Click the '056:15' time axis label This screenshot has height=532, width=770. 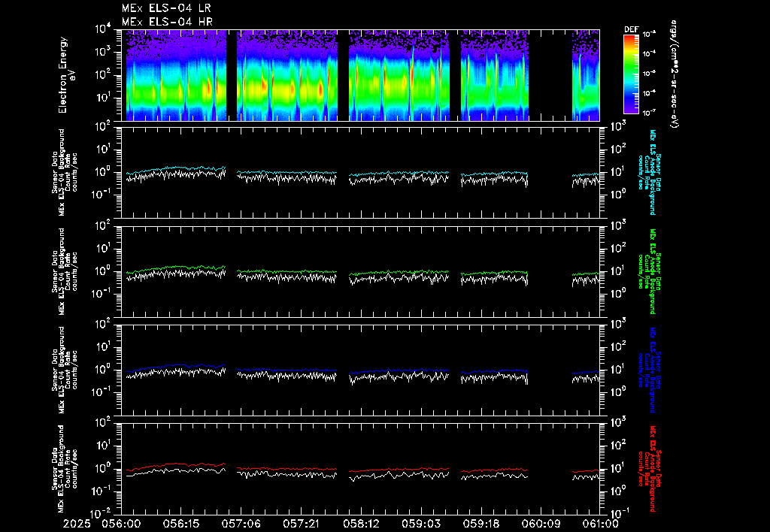click(181, 524)
